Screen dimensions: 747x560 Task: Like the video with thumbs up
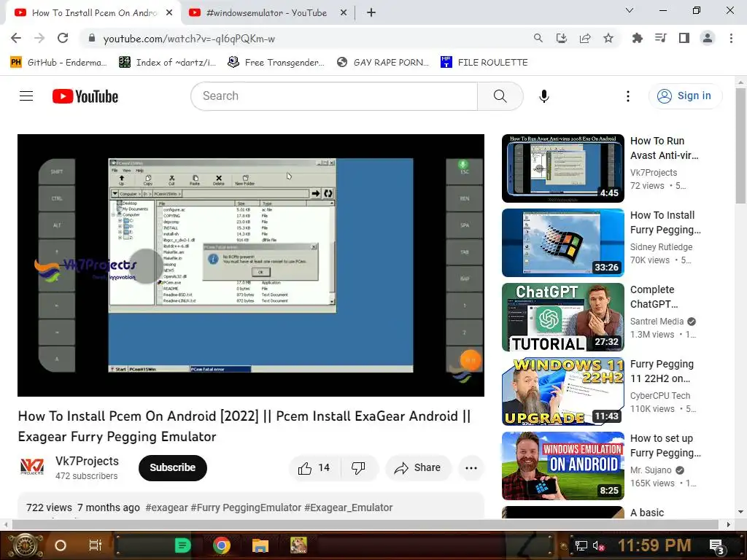314,468
